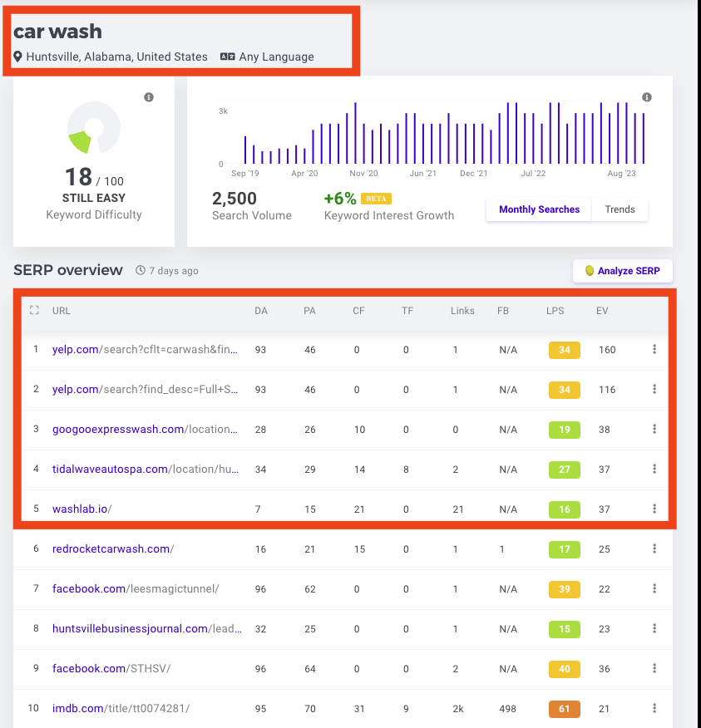Click the '7 days ago' timestamp
701x728 pixels.
pyautogui.click(x=173, y=271)
